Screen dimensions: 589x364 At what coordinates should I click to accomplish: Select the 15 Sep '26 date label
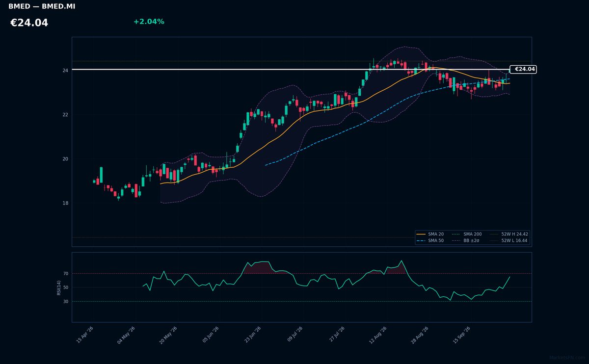(462, 336)
